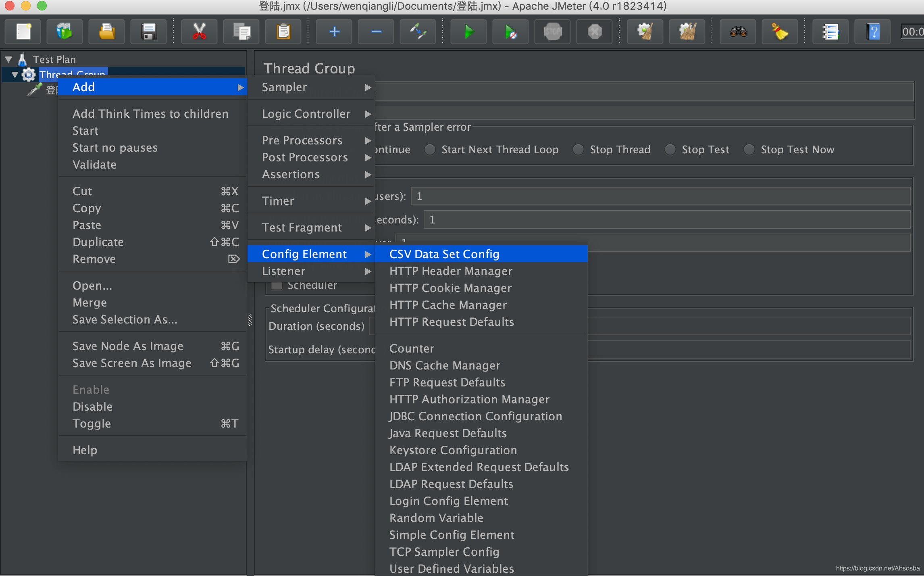Click the Save test plan icon
This screenshot has height=576, width=924.
(x=149, y=33)
